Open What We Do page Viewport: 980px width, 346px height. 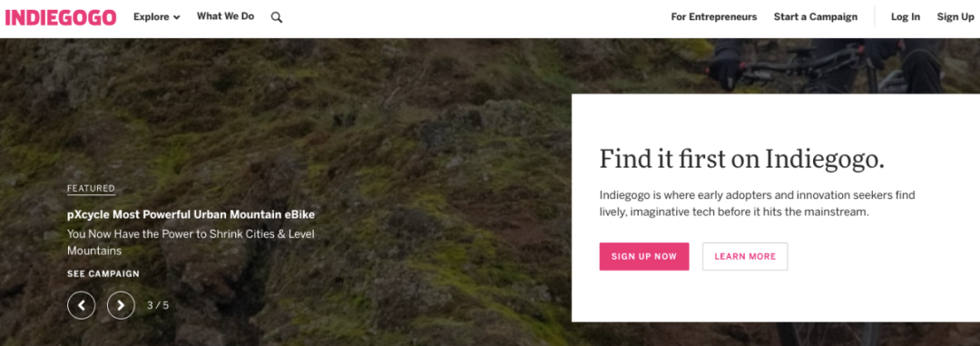226,17
